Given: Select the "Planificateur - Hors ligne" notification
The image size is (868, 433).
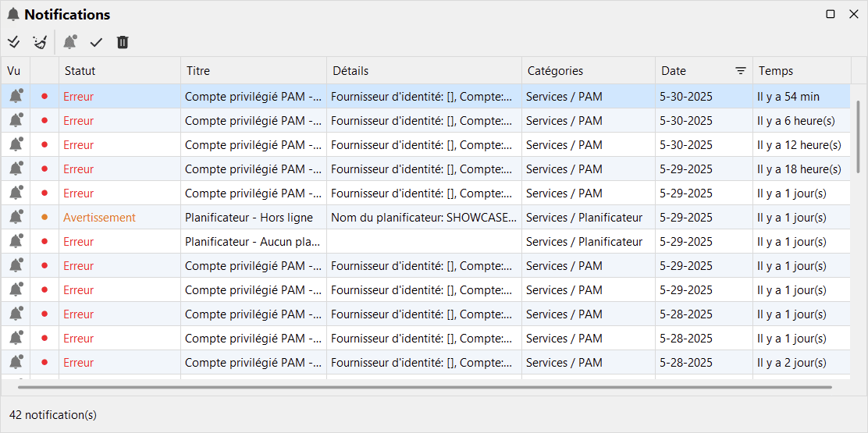Looking at the screenshot, I should [249, 218].
